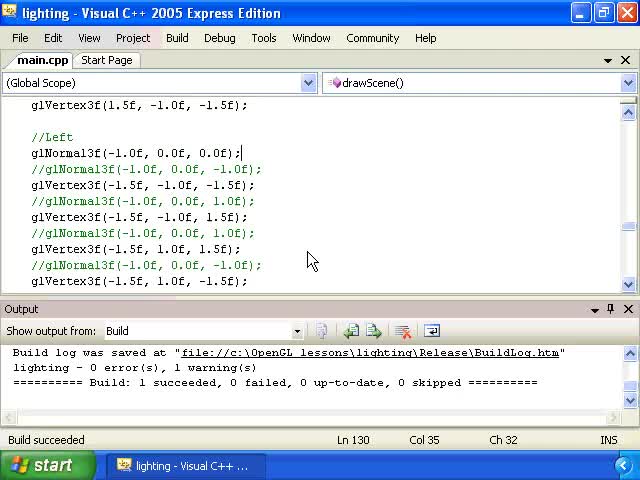Close the main.cpp document tab
The width and height of the screenshot is (640, 480).
[x=625, y=60]
